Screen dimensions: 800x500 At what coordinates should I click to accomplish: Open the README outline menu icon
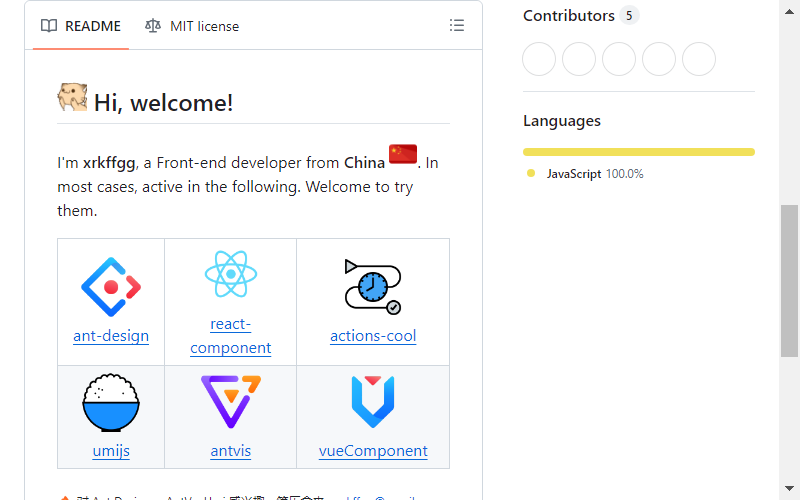pos(457,26)
